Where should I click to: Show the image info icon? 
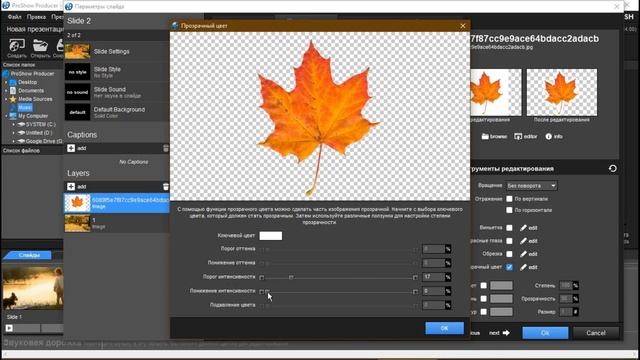[x=549, y=136]
